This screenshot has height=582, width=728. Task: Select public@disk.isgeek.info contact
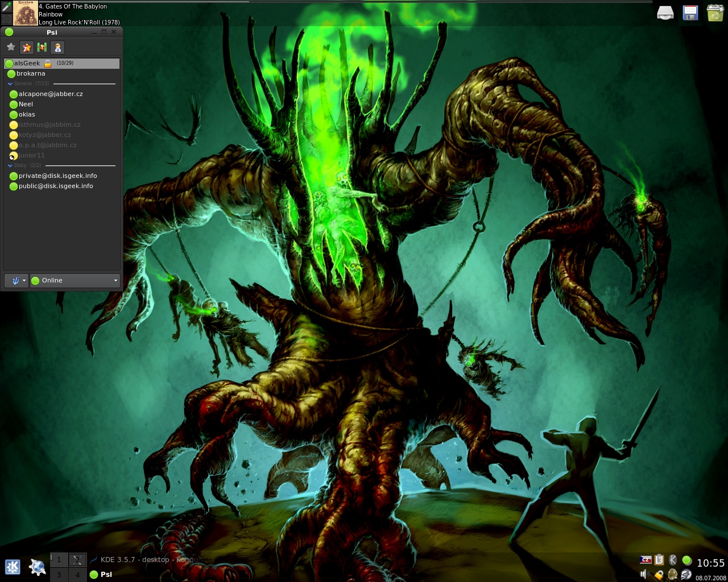click(x=61, y=186)
